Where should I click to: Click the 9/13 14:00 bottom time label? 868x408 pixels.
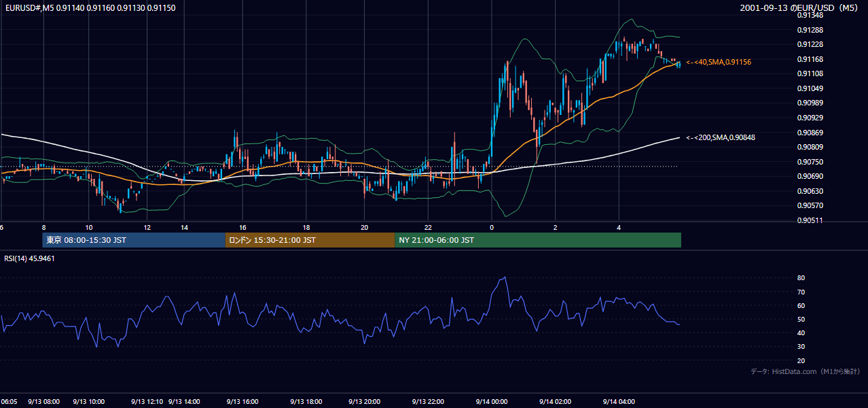[185, 402]
